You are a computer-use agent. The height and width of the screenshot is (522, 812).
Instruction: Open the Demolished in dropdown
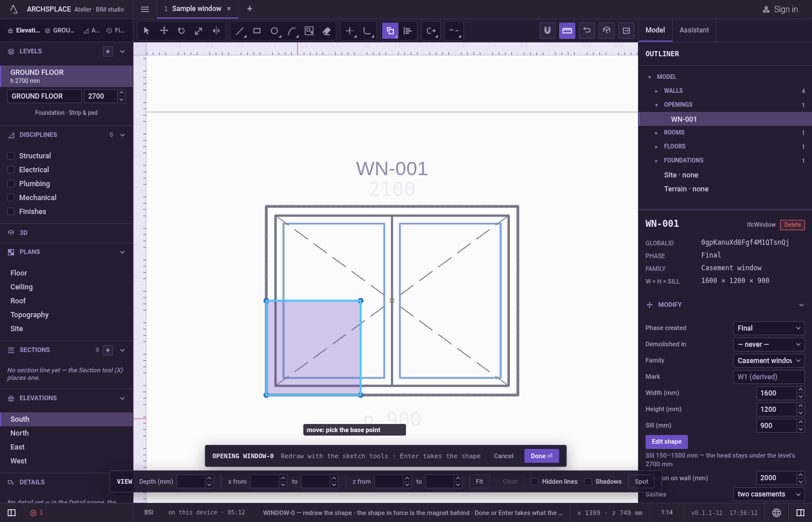pos(768,345)
